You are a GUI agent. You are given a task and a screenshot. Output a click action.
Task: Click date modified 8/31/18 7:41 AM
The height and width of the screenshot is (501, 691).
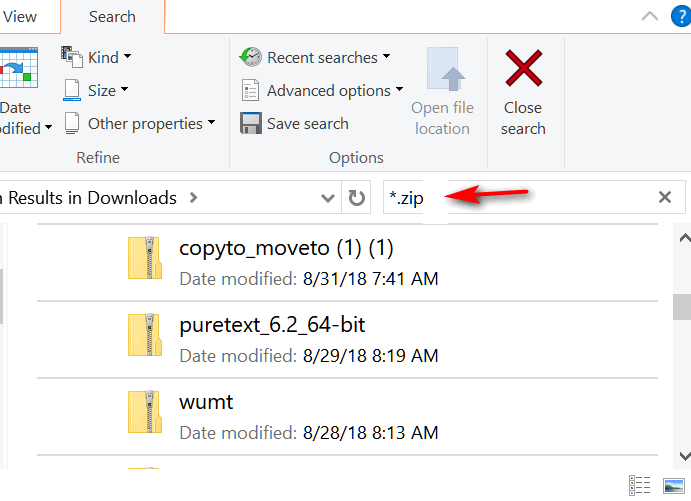pyautogui.click(x=371, y=279)
